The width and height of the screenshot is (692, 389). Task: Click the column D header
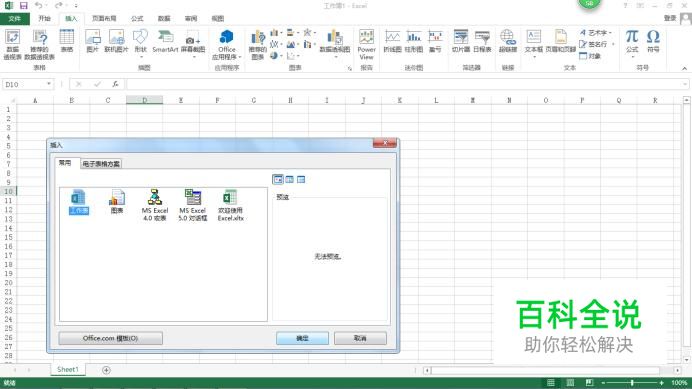(144, 100)
